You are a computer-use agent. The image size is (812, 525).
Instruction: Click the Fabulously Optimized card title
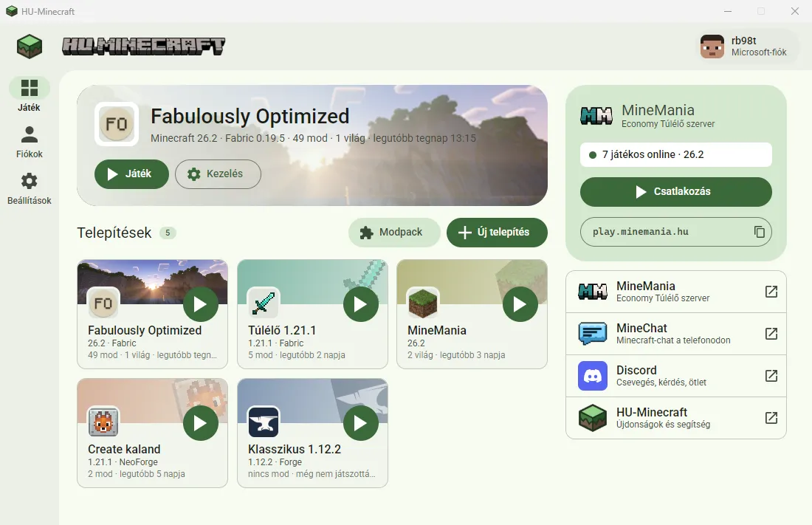point(145,330)
